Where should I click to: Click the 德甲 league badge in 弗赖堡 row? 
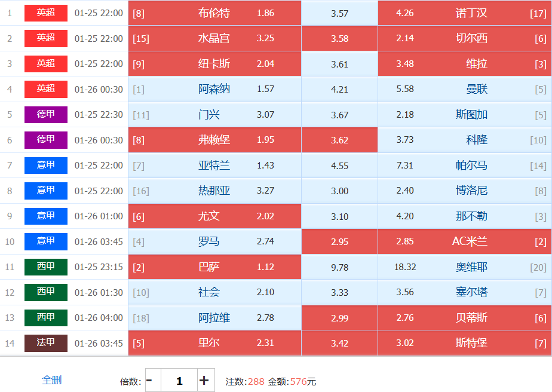(x=46, y=140)
